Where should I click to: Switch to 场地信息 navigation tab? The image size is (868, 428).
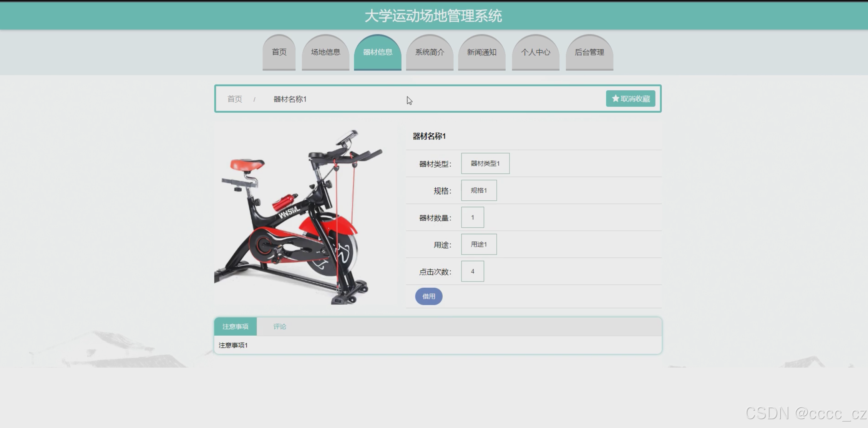(325, 52)
